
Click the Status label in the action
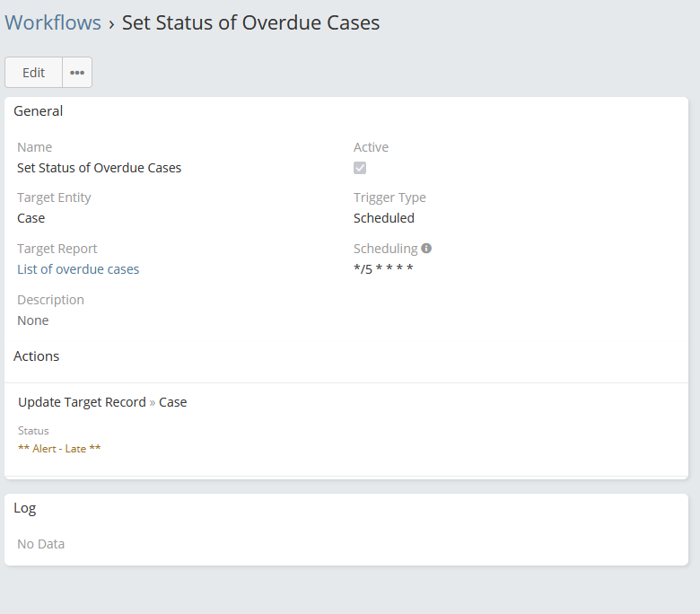(x=33, y=431)
